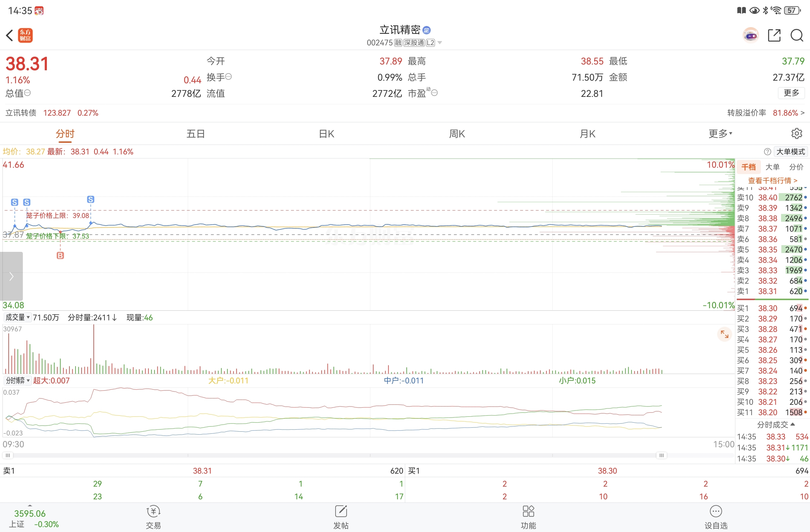Collapse the 分时成交 section arrow
The image size is (810, 532).
[x=793, y=424]
